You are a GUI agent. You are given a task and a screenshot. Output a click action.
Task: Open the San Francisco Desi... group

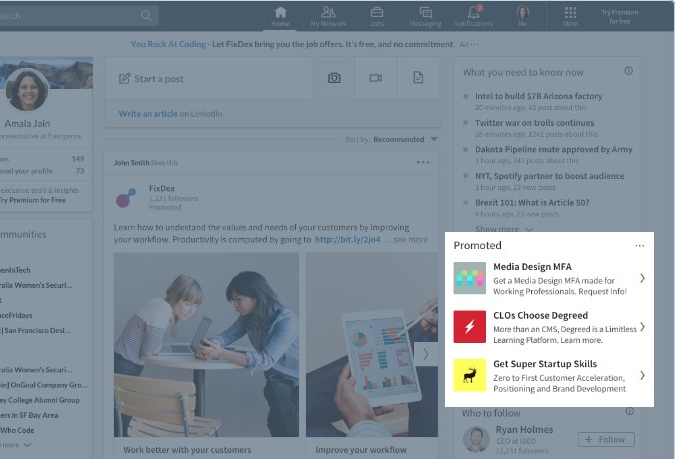[x=36, y=331]
